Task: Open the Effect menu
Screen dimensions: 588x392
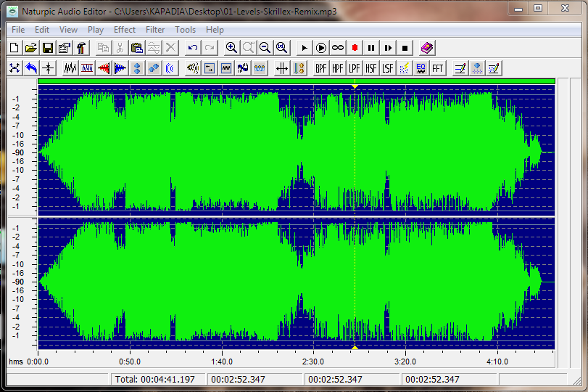Action: 124,30
